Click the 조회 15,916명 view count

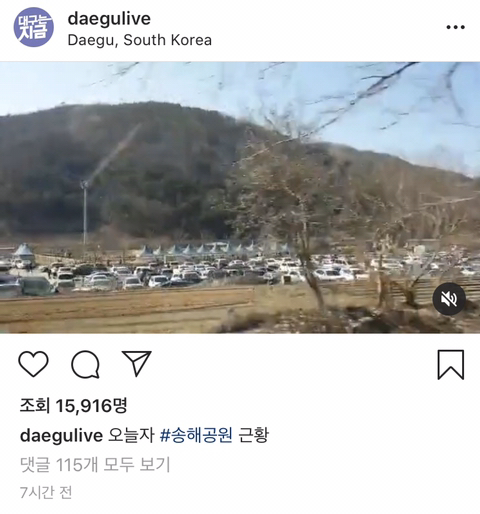73,405
